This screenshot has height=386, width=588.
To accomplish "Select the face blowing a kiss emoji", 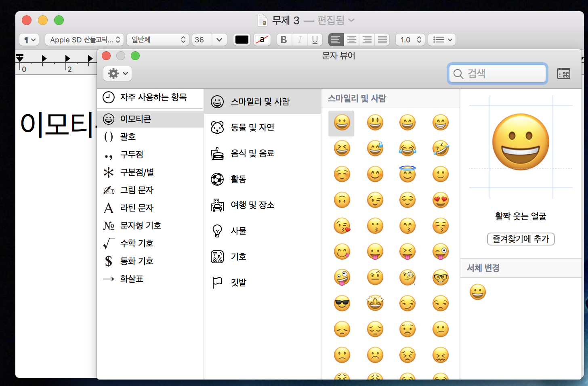I will click(342, 226).
